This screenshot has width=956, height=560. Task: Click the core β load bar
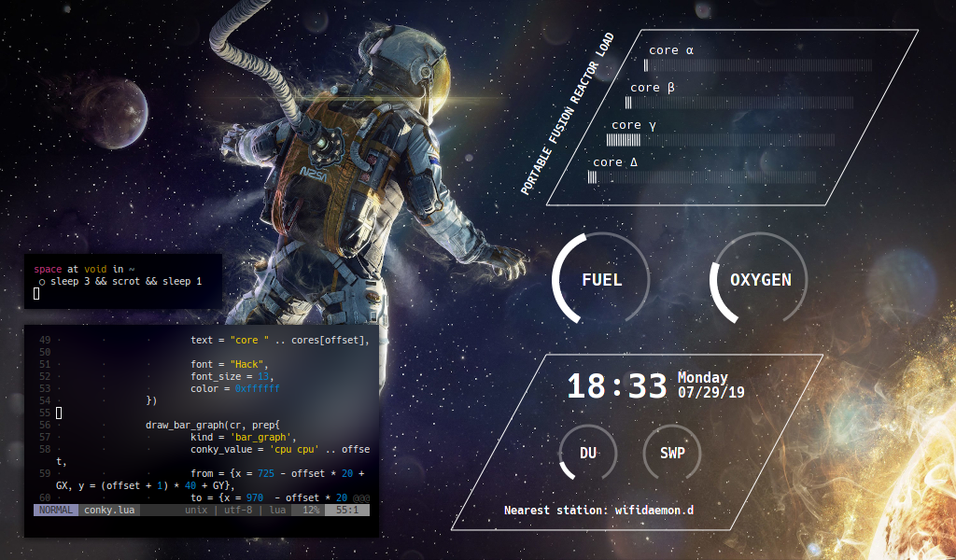pyautogui.click(x=739, y=103)
